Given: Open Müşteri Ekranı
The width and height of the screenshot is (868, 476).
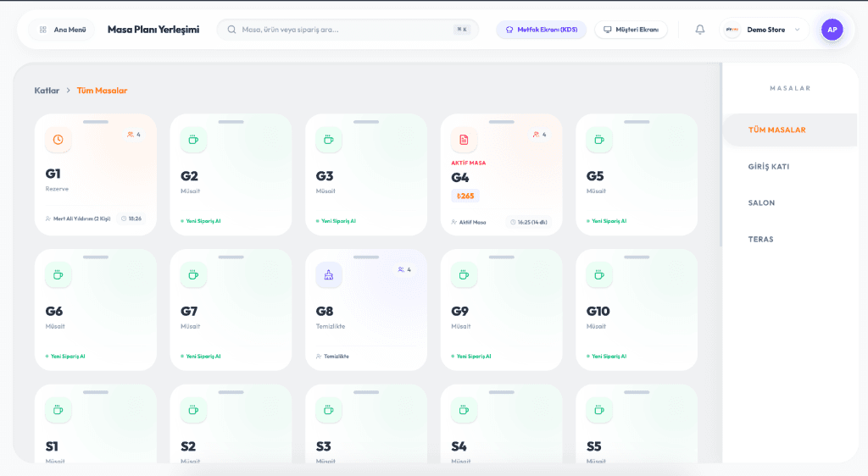Looking at the screenshot, I should (x=631, y=30).
